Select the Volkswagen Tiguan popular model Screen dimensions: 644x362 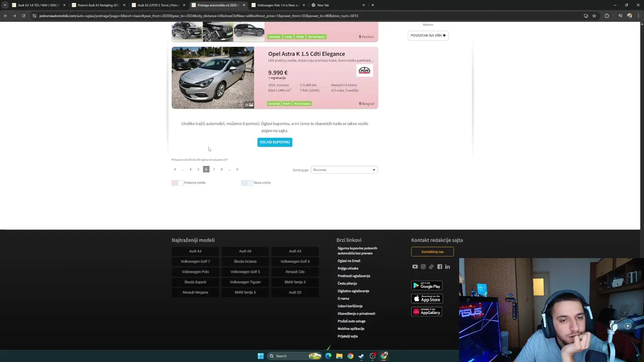pyautogui.click(x=245, y=282)
